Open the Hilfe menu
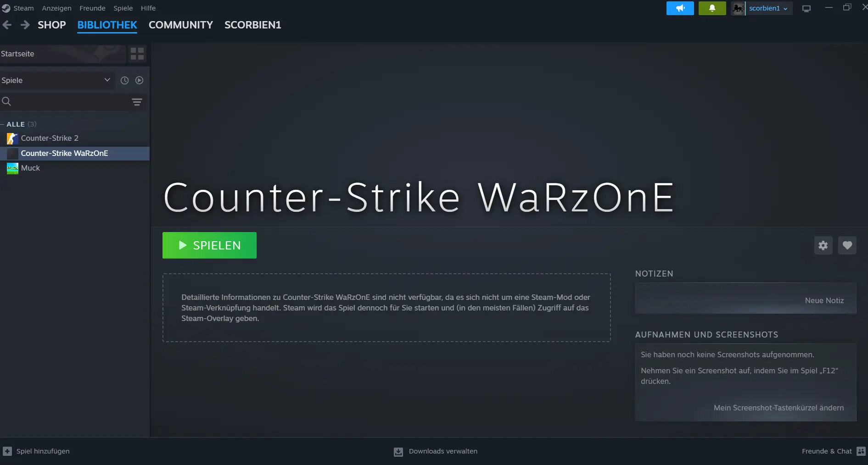 pos(148,8)
